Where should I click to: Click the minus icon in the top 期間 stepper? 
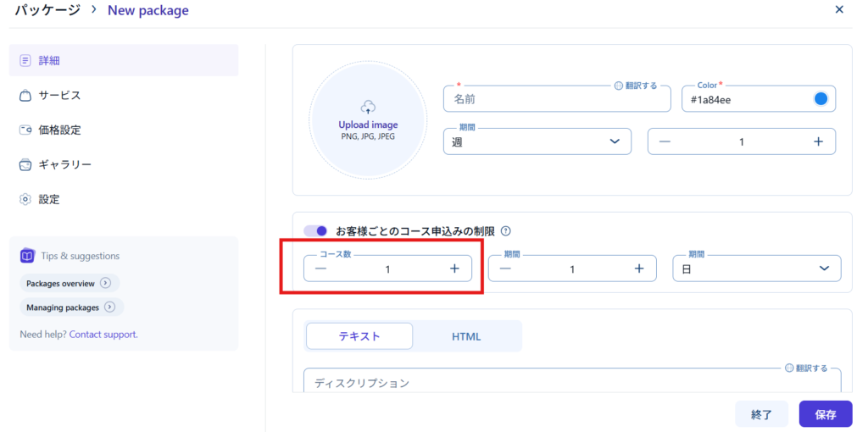[665, 141]
